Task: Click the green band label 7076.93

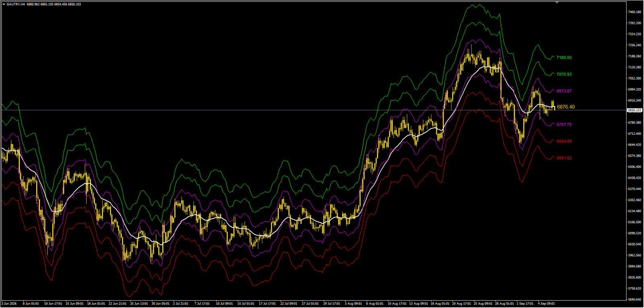Action: 564,74
